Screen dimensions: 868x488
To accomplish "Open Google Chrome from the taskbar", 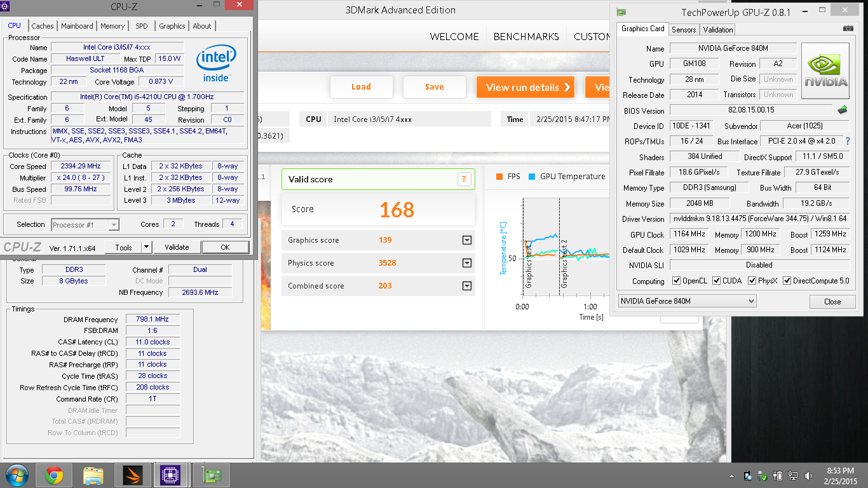I will click(54, 475).
